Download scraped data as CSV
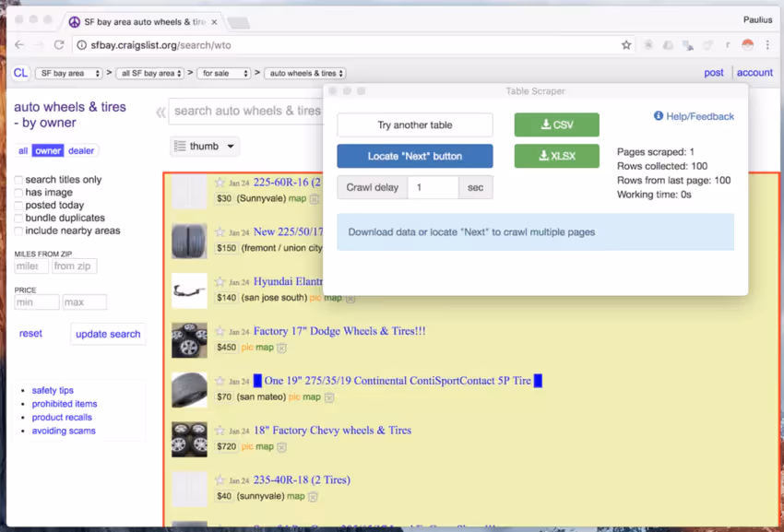Viewport: 784px width, 532px height. 556,124
